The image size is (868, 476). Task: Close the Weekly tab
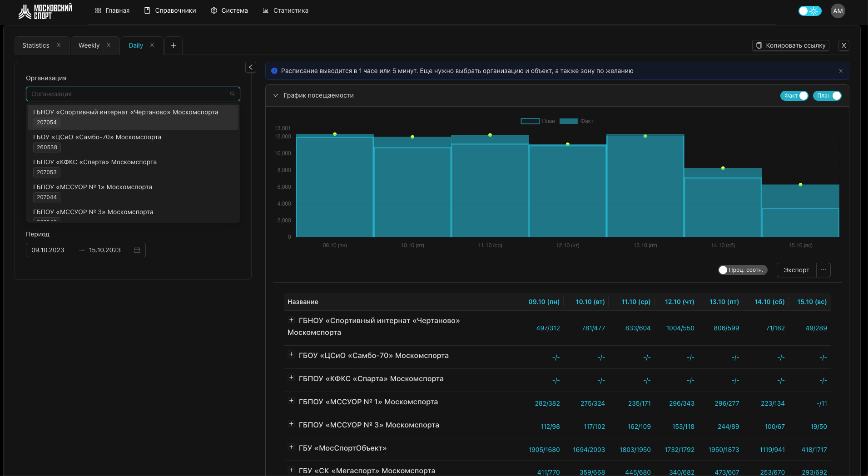tap(109, 45)
